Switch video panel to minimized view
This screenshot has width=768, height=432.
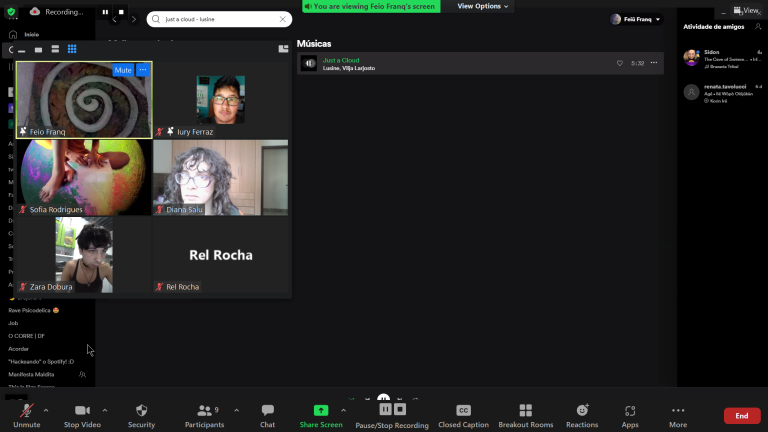click(x=22, y=49)
